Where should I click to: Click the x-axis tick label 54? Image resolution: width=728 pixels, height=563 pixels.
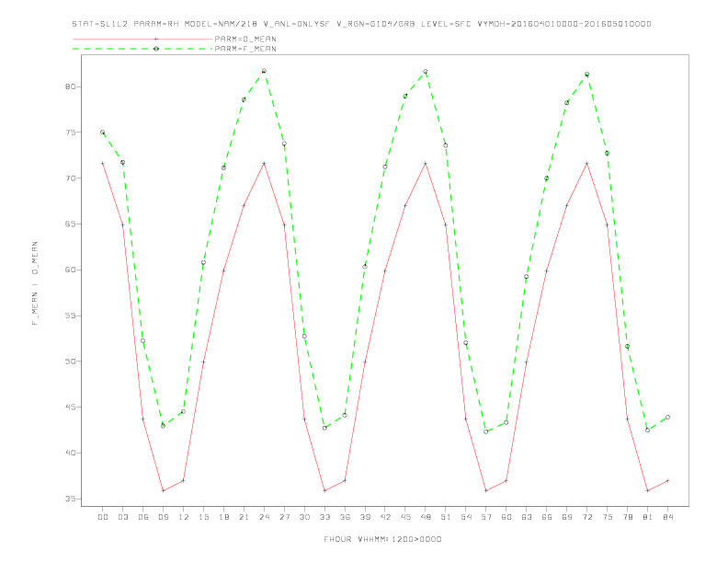(466, 517)
